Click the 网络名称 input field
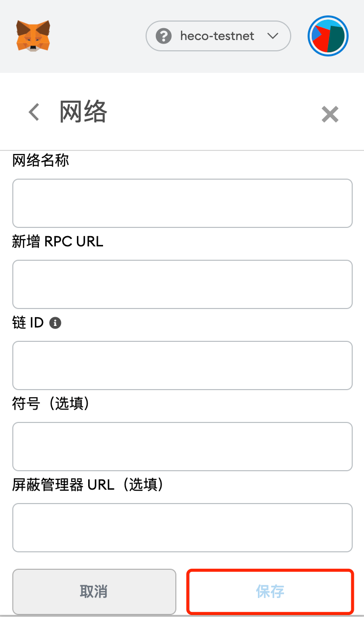The image size is (364, 617). 182,203
